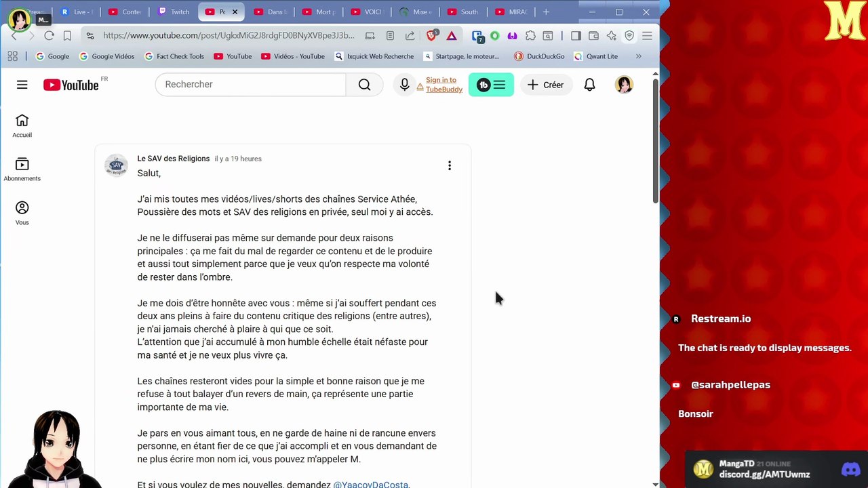
Task: Open a new browser tab
Action: pyautogui.click(x=546, y=12)
